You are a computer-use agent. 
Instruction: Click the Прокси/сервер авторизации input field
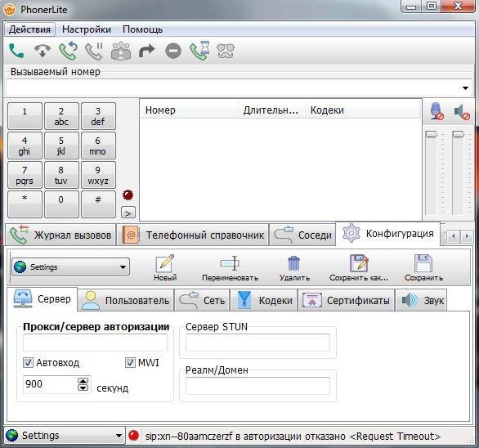pos(95,343)
